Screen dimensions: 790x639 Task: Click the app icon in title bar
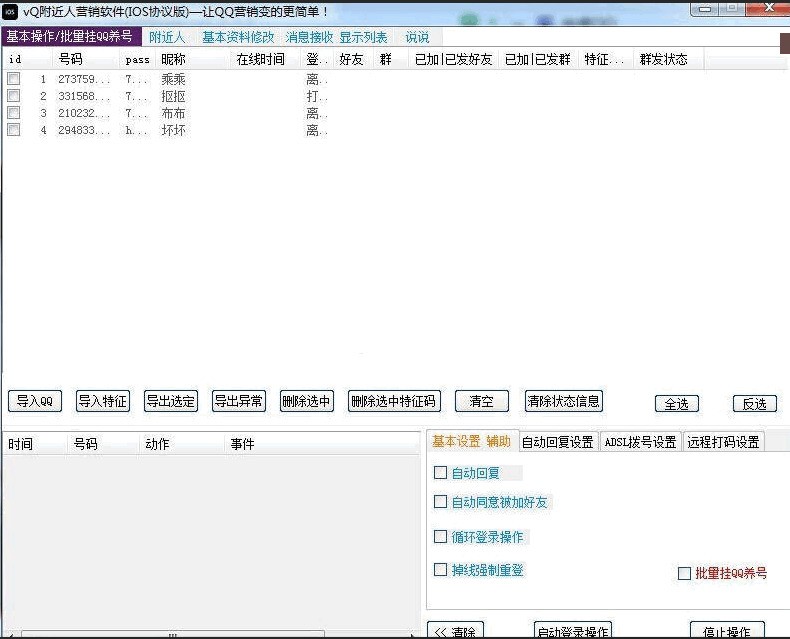(10, 12)
